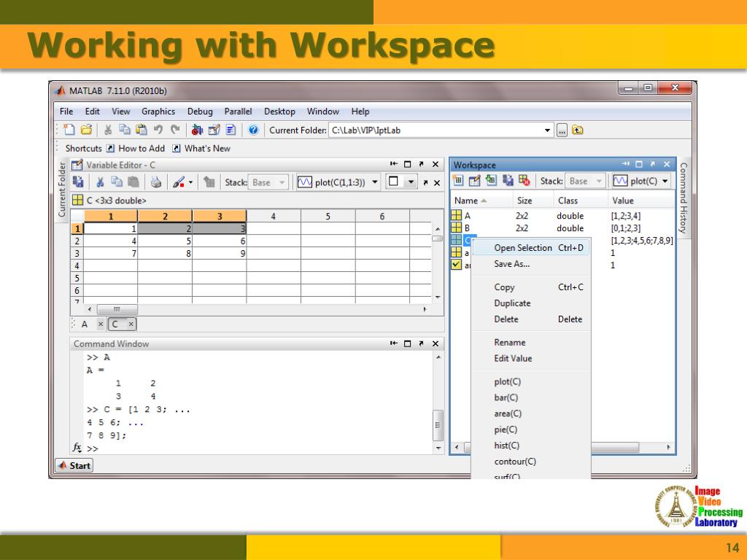Click Open Variable icon in Workspace toolbar
747x560 pixels.
coord(474,181)
